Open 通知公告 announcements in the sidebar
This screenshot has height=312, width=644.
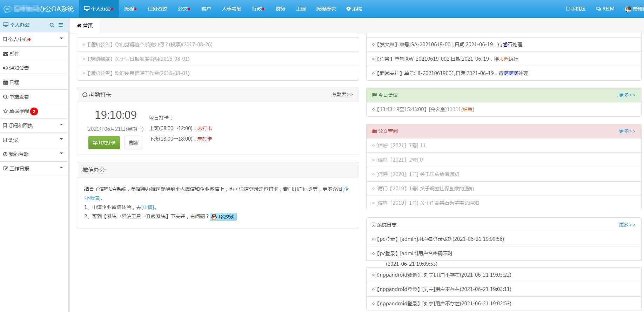[x=19, y=68]
